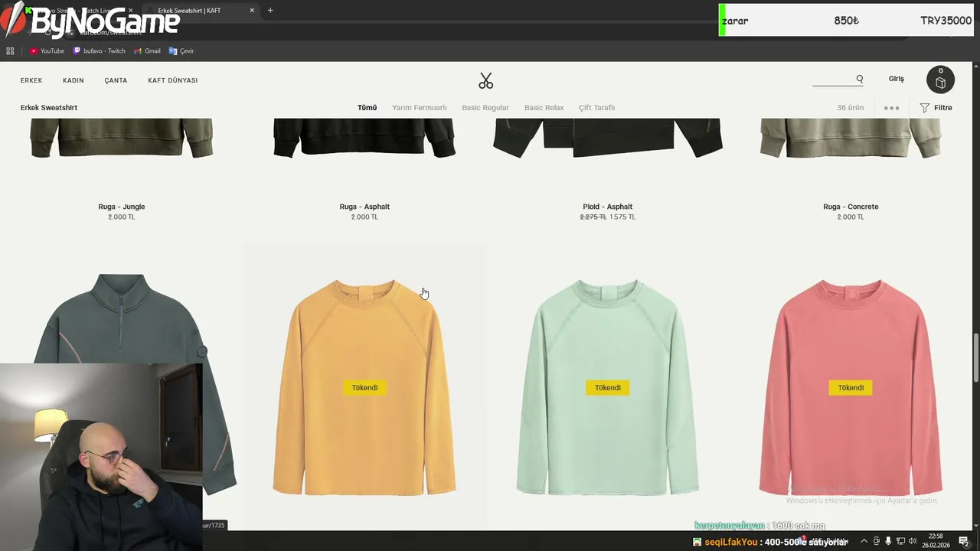Open the mint green sweatshirt product image

607,386
